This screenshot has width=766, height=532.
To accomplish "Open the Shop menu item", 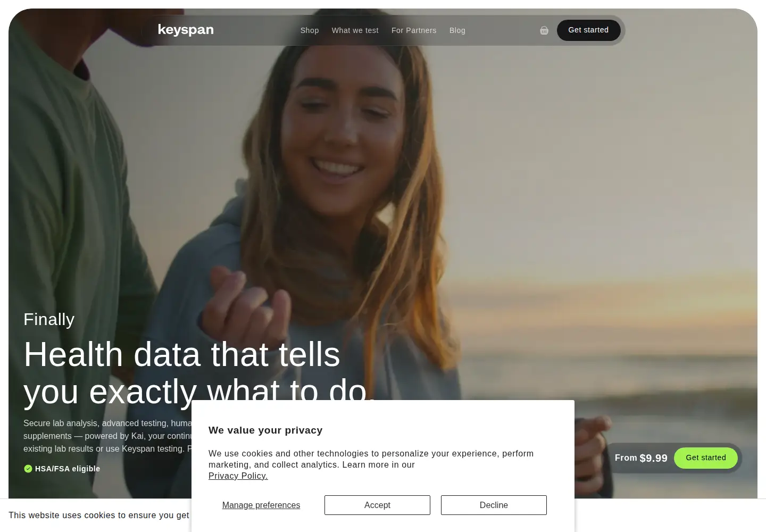I will (x=310, y=30).
